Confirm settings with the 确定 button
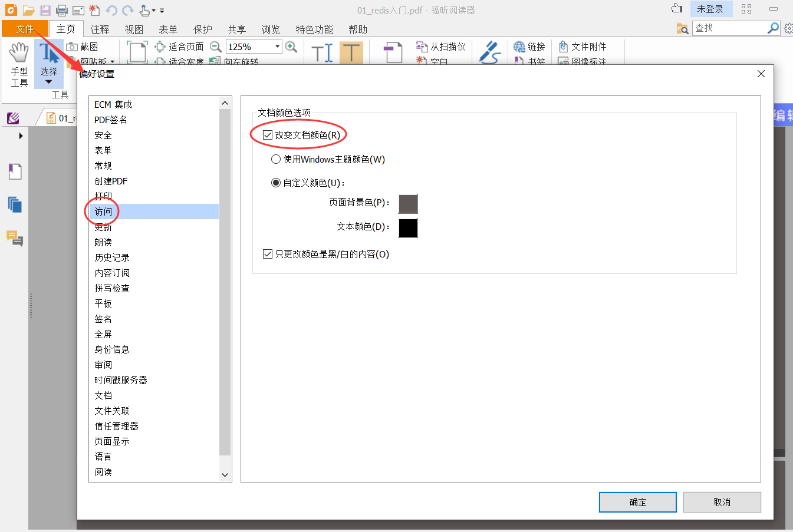 tap(637, 501)
